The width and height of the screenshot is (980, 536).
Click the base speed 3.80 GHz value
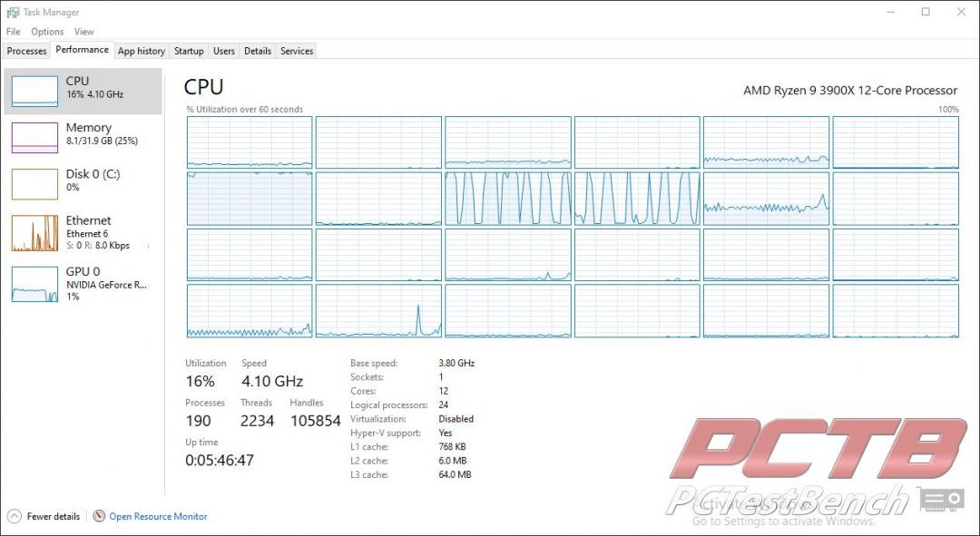[x=456, y=363]
